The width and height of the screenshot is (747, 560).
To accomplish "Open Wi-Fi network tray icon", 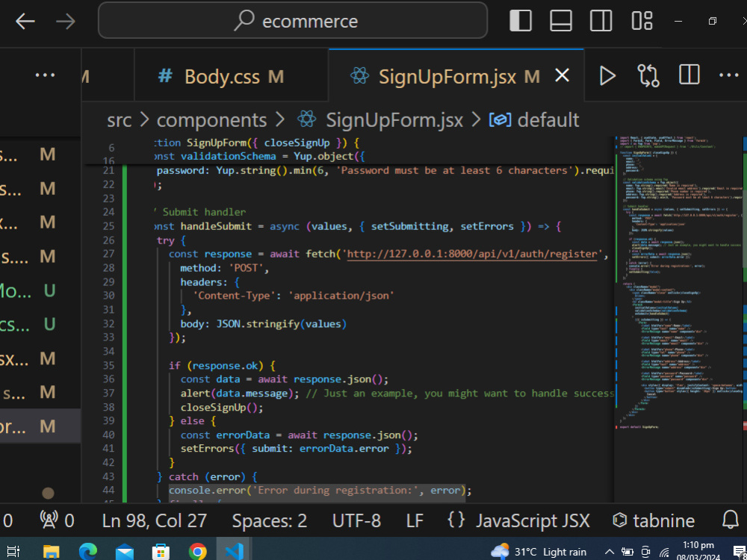I will [664, 553].
